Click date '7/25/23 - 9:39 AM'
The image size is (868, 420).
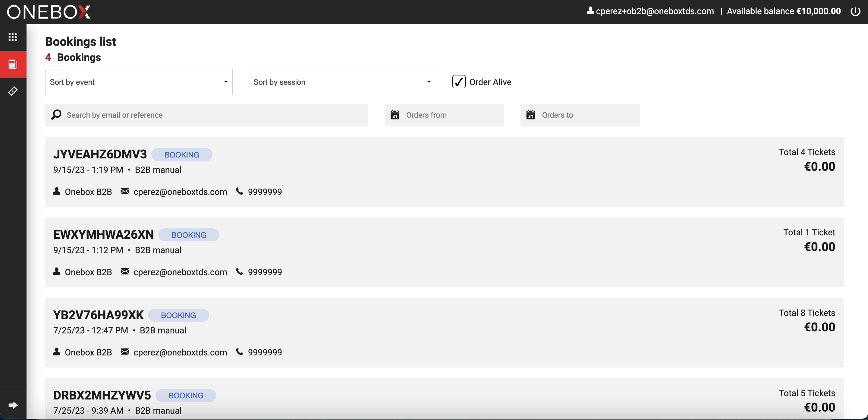point(88,411)
